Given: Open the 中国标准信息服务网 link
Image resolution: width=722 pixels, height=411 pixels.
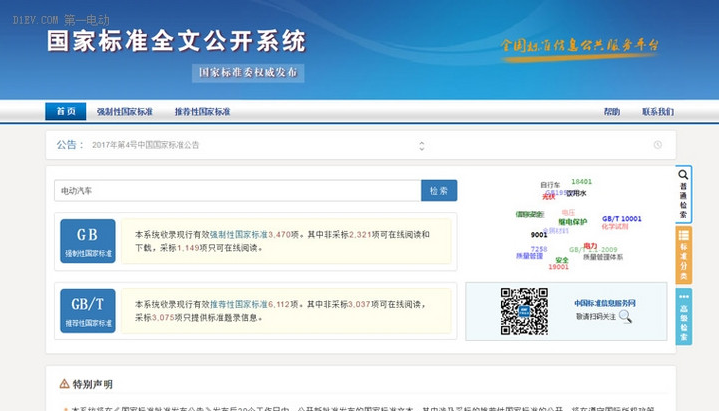Looking at the screenshot, I should [605, 303].
